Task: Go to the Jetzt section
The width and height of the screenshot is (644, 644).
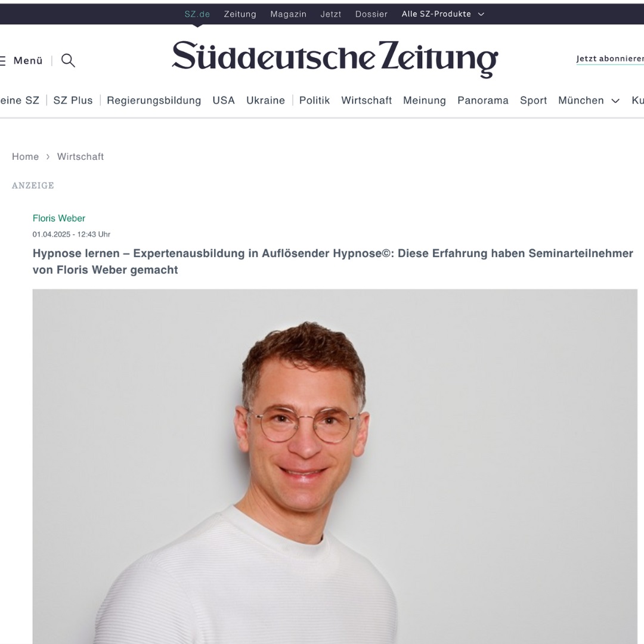Action: pos(330,14)
